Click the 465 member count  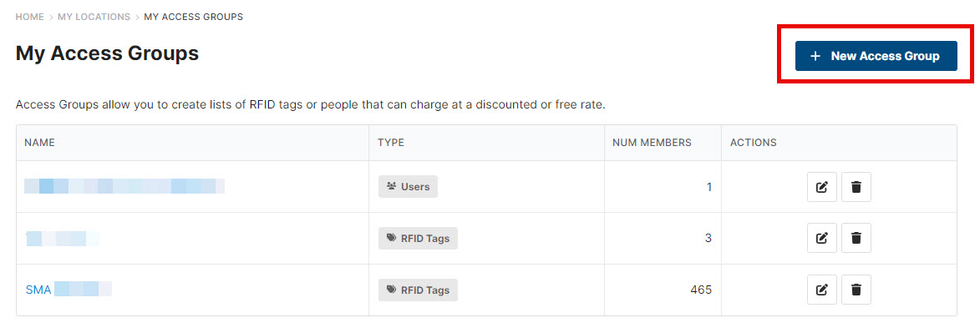click(x=701, y=290)
